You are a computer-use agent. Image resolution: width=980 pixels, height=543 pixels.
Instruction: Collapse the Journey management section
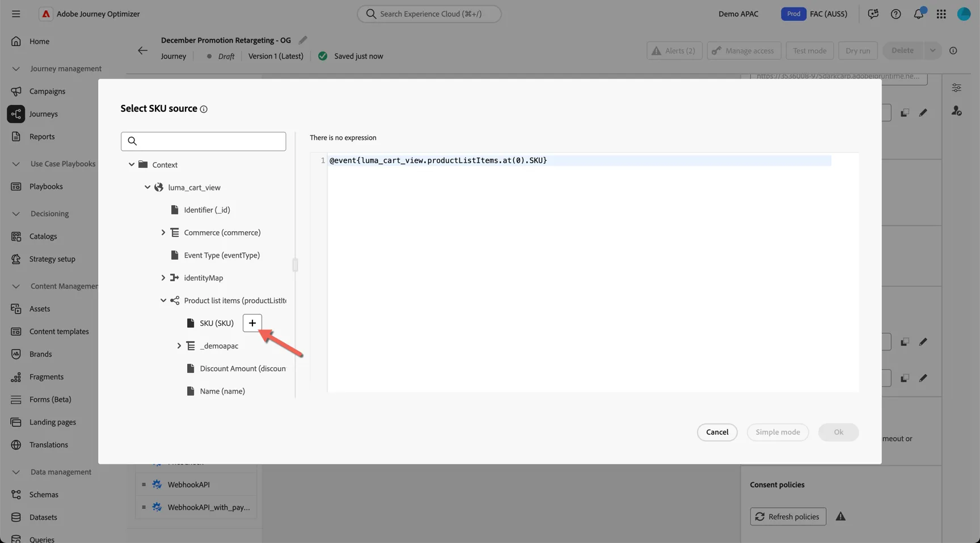click(16, 69)
